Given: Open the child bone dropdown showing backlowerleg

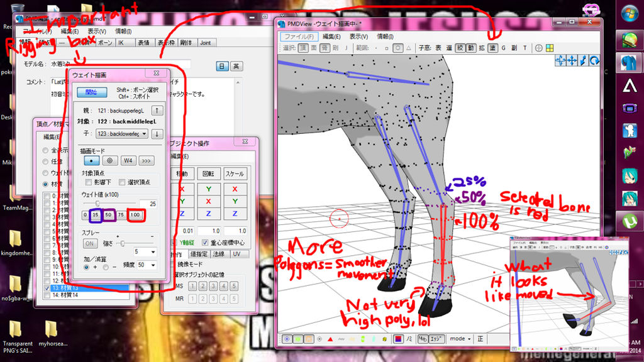Looking at the screenshot, I should (x=144, y=133).
